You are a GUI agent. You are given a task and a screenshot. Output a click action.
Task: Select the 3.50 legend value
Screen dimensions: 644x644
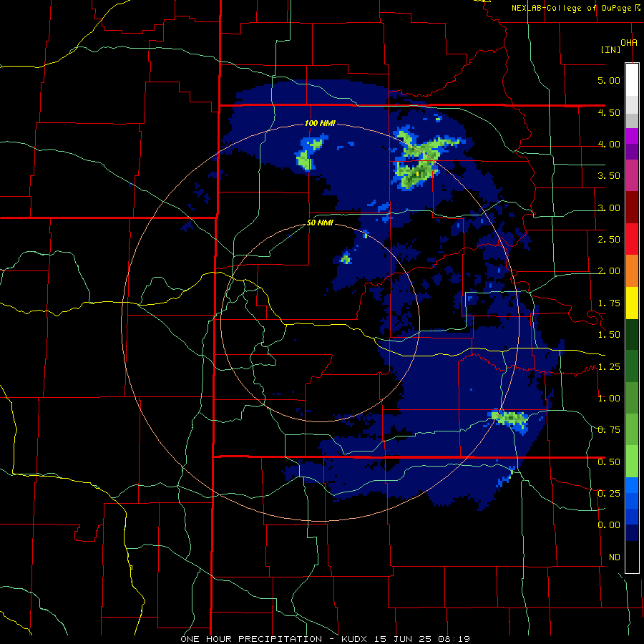[x=609, y=176]
